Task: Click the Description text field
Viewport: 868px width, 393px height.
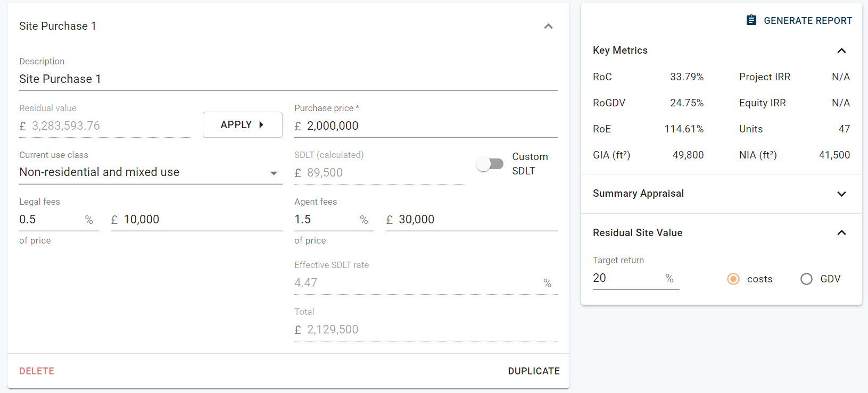Action: point(287,79)
